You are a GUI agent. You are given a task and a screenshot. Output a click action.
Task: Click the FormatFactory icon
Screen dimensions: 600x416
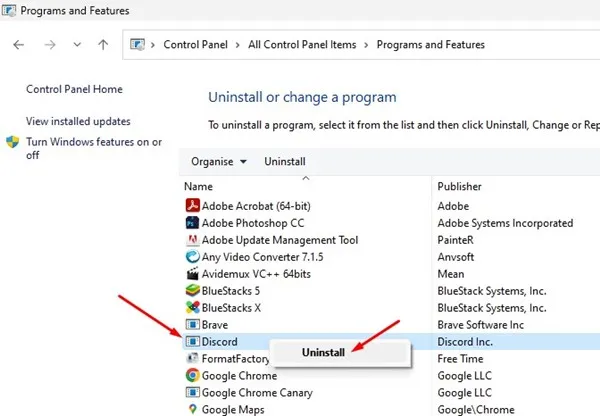(x=192, y=358)
